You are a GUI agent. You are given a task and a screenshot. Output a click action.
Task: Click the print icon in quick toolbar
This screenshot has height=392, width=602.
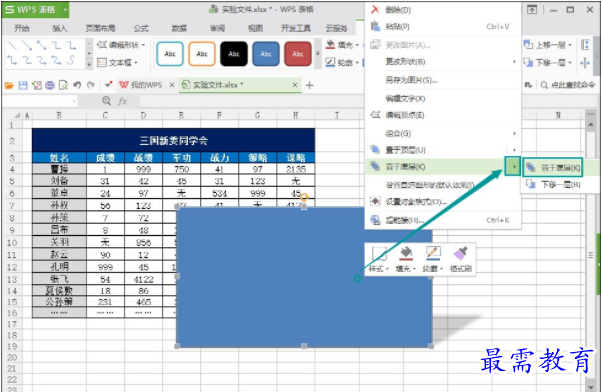coord(50,85)
